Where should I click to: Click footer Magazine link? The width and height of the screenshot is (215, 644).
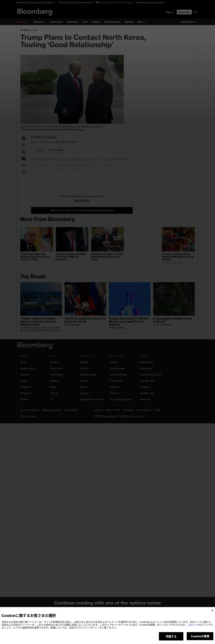click(26, 393)
